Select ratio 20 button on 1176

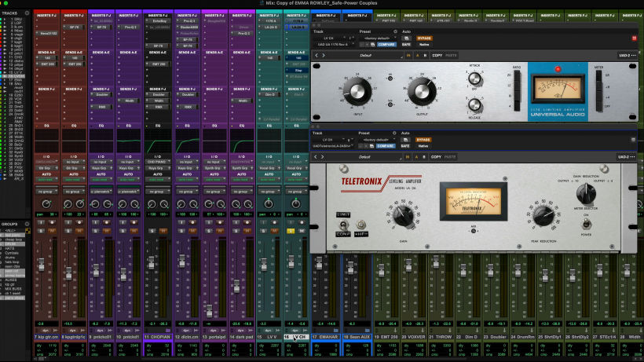tap(517, 75)
